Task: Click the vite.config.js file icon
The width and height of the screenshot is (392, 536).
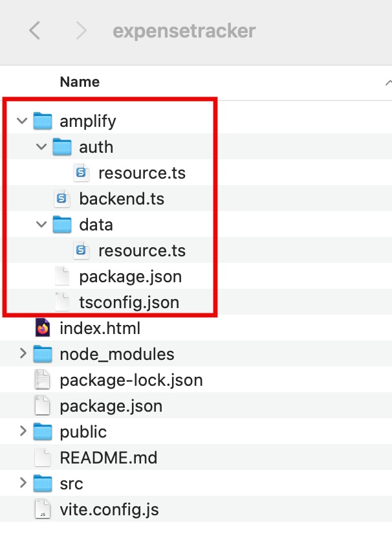Action: [x=43, y=509]
